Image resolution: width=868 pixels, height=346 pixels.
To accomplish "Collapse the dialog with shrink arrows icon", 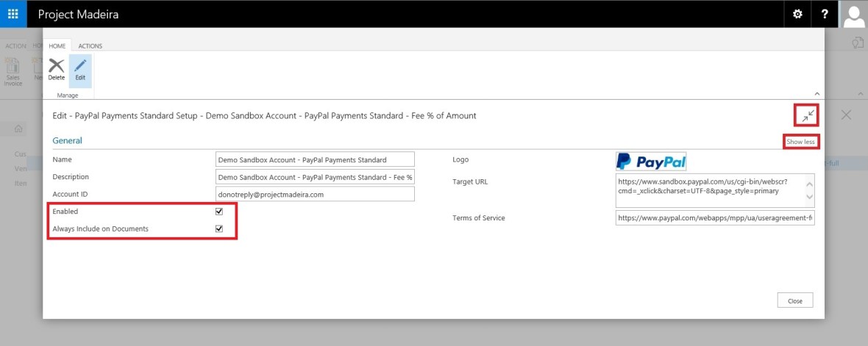I will (808, 115).
